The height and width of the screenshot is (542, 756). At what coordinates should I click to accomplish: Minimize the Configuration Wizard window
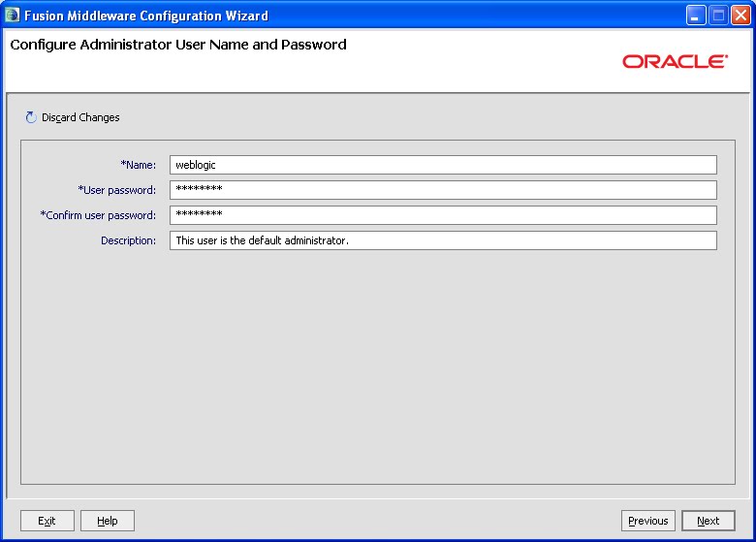click(696, 16)
